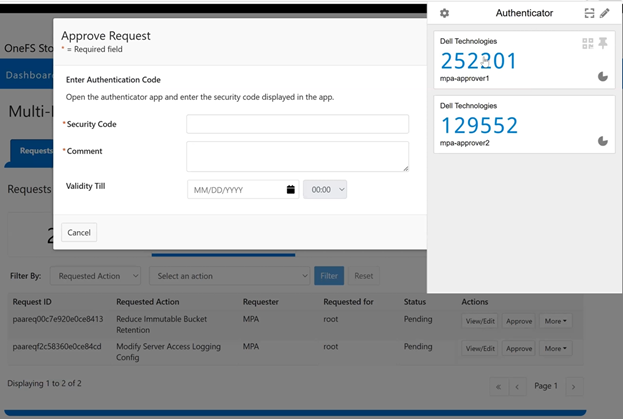Viewport: 623px width, 419px height.
Task: Show QR code icon for mpa-approver1 entry
Action: (x=588, y=43)
